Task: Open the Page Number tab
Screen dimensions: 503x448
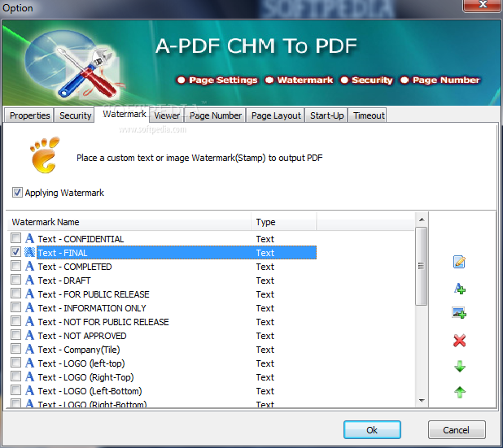Action: tap(216, 115)
